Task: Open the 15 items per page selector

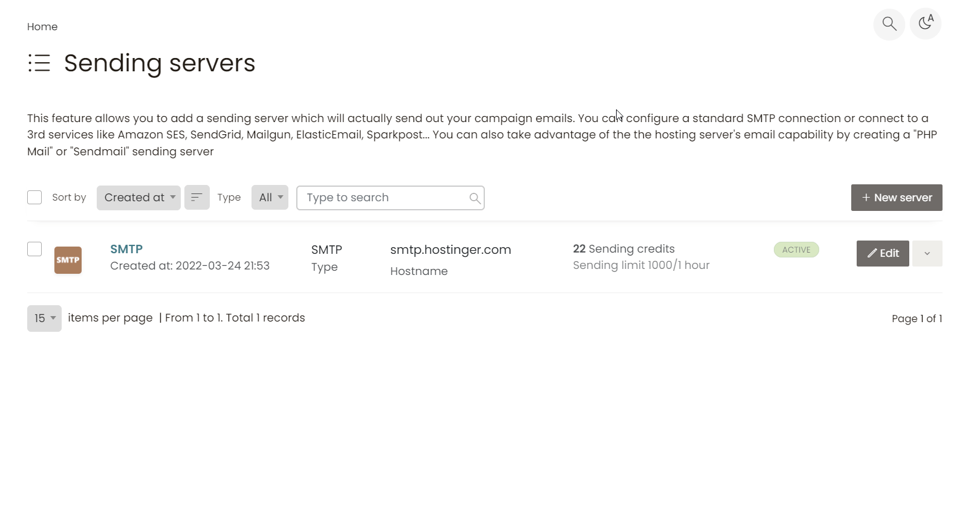Action: tap(44, 318)
